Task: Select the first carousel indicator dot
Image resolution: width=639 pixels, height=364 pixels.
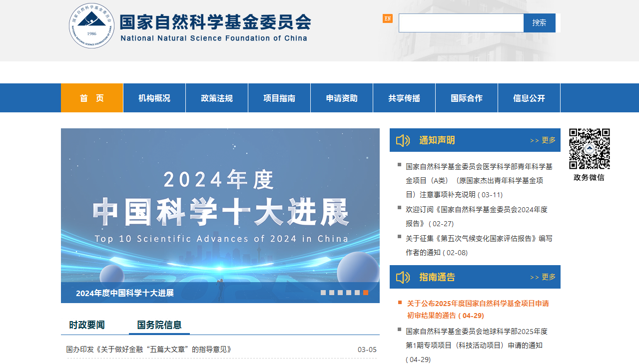Action: coord(323,293)
